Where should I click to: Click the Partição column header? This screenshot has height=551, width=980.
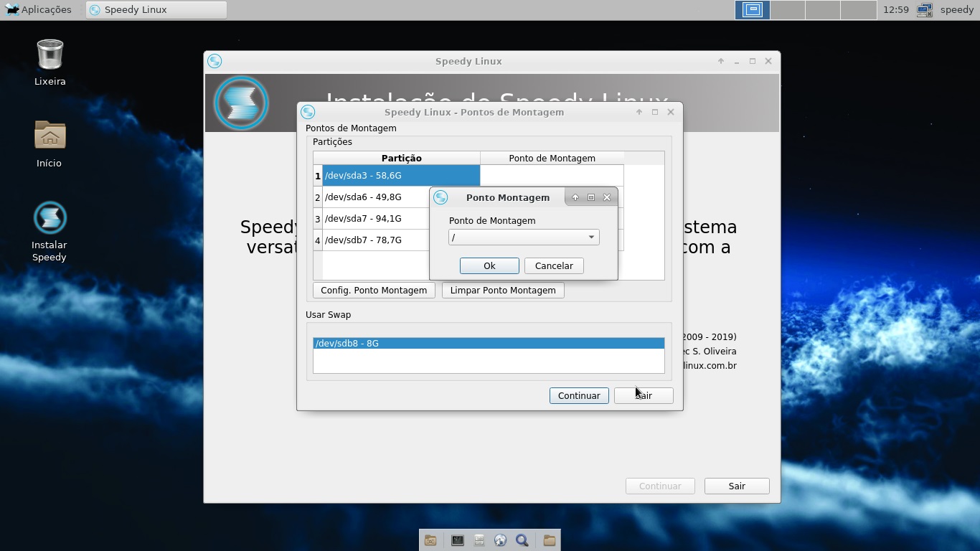[401, 159]
